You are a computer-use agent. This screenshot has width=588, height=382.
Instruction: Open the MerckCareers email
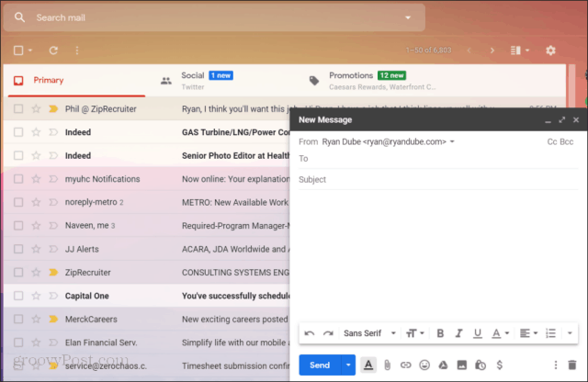tap(147, 320)
